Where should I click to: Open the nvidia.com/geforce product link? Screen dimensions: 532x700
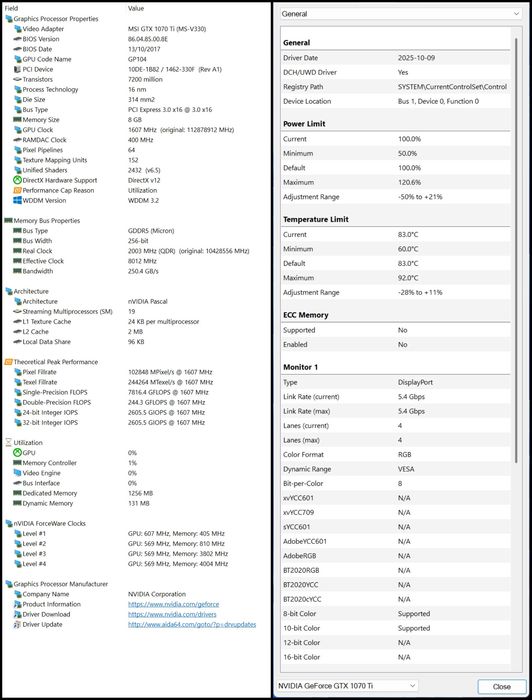(x=173, y=604)
